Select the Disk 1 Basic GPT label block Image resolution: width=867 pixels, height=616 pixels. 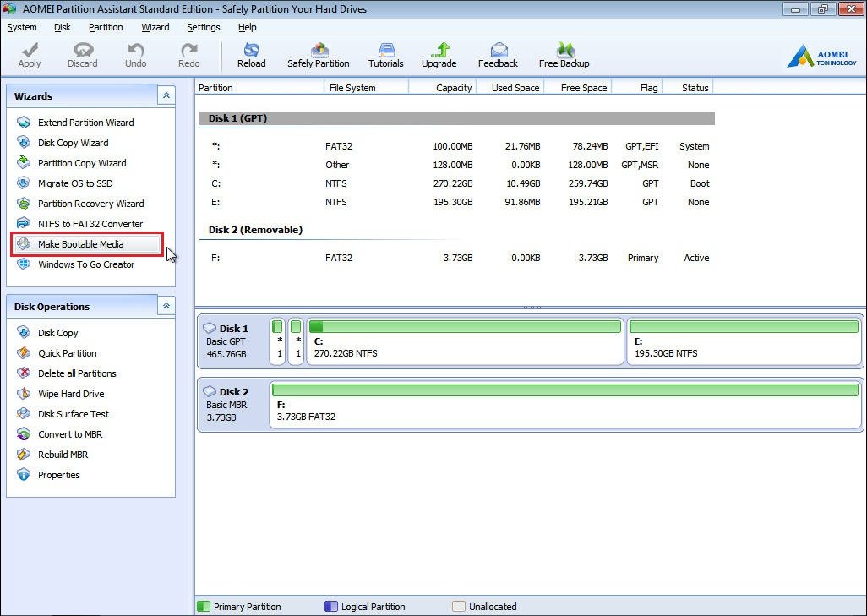pyautogui.click(x=232, y=341)
